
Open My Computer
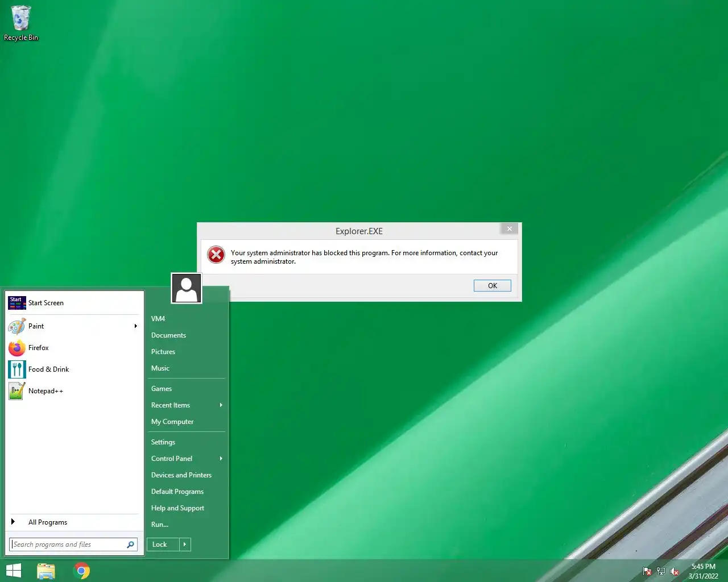pos(187,422)
